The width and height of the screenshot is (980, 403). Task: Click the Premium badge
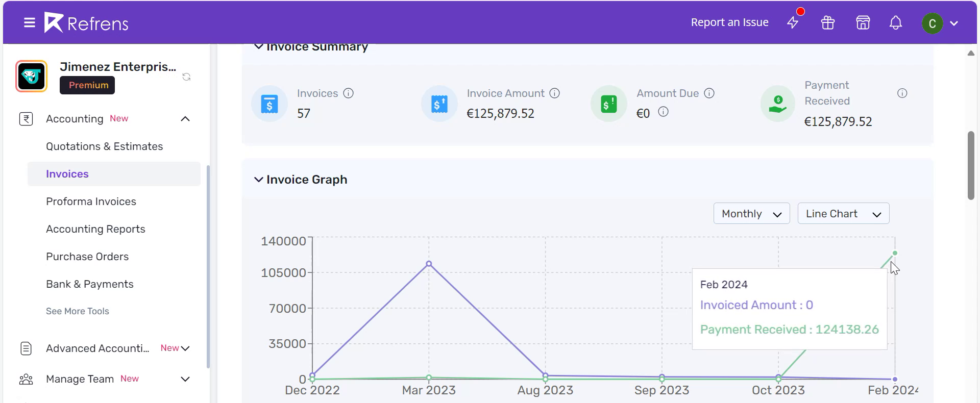coord(87,85)
